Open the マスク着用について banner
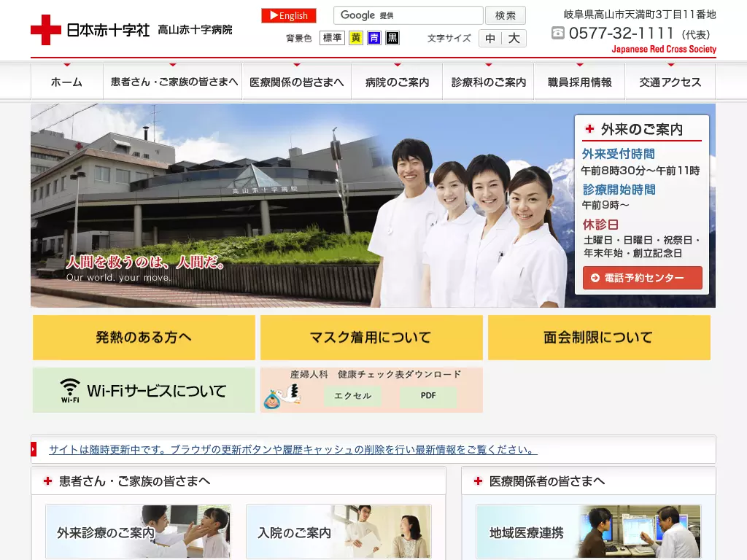Viewport: 747px width, 560px height. pos(371,337)
